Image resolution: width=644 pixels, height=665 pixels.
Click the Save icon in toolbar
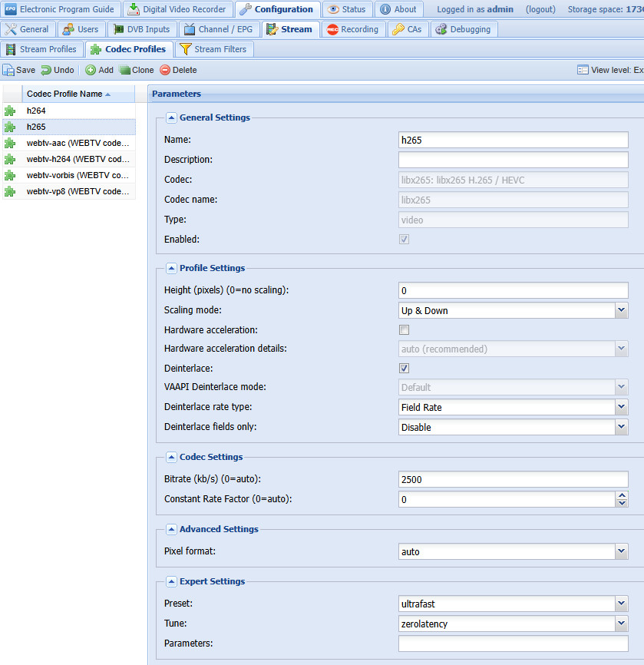(8, 70)
